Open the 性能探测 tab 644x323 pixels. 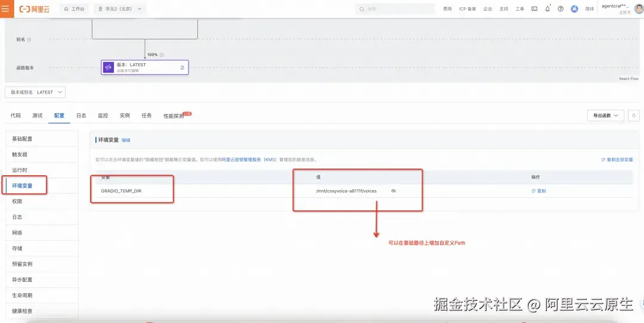[174, 116]
